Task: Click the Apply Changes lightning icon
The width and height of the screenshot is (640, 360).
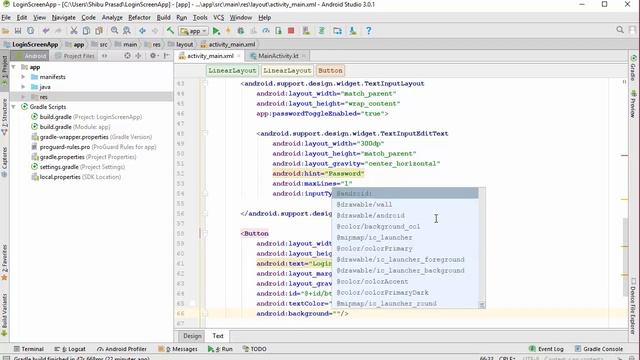Action: [228, 31]
